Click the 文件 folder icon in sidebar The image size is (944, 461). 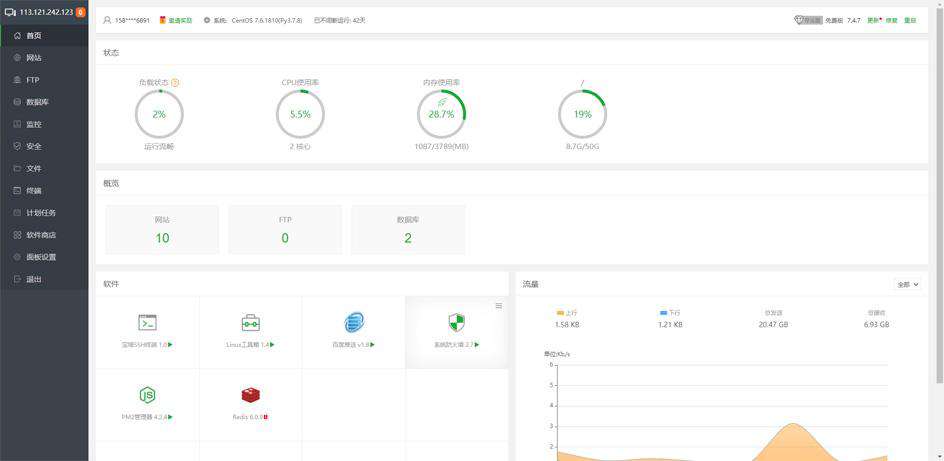17,169
